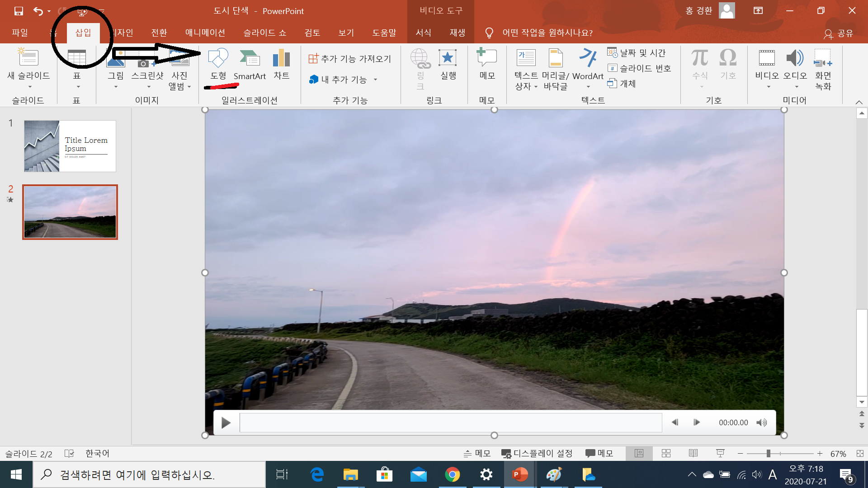The image size is (868, 488).
Task: Toggle 메모 (Notes) pane in the status bar
Action: tap(477, 453)
